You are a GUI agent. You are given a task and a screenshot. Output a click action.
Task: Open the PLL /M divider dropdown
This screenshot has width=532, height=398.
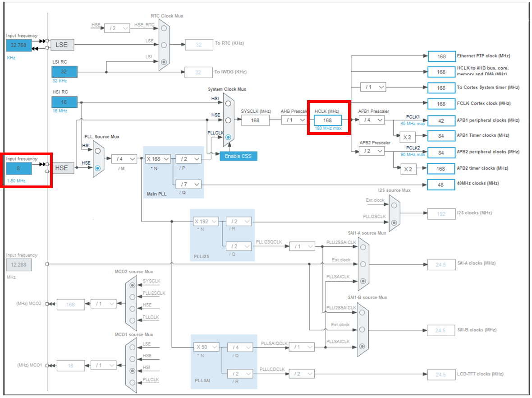tap(124, 159)
